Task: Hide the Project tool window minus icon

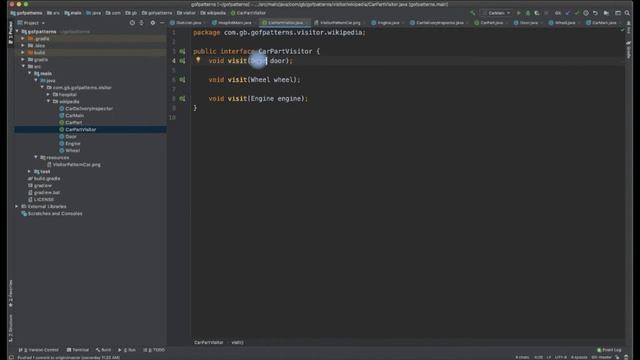Action: pyautogui.click(x=162, y=23)
